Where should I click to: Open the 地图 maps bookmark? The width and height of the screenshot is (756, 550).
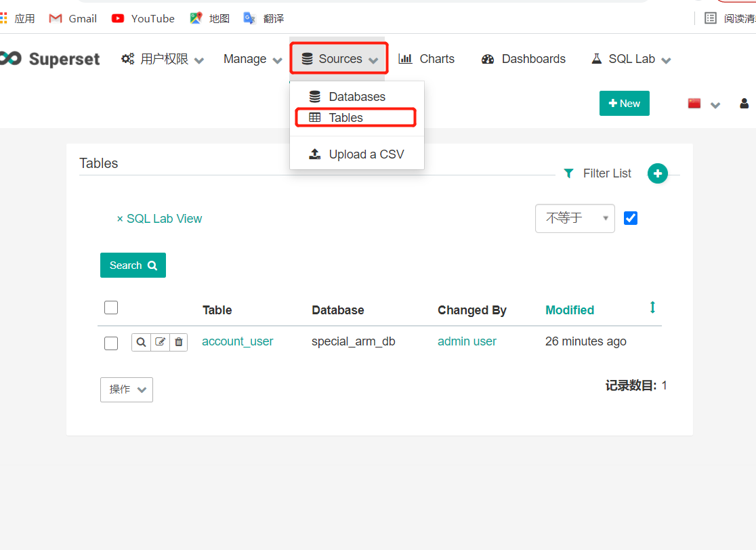click(209, 18)
